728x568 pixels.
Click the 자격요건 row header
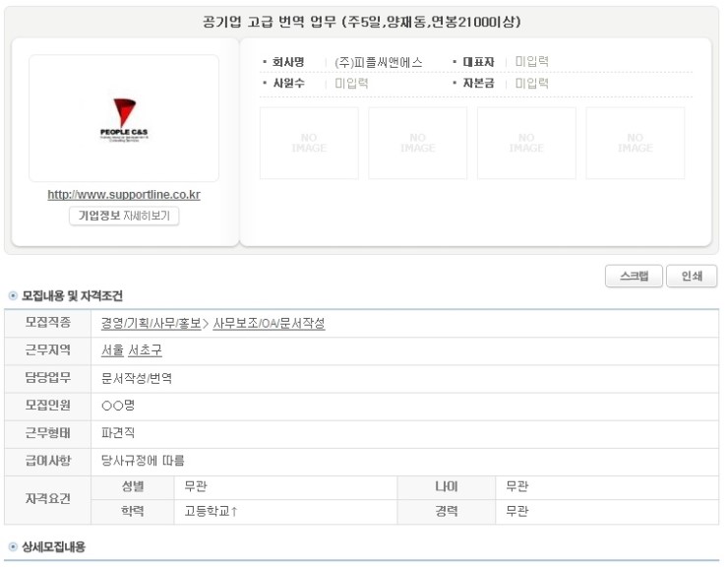[48, 500]
